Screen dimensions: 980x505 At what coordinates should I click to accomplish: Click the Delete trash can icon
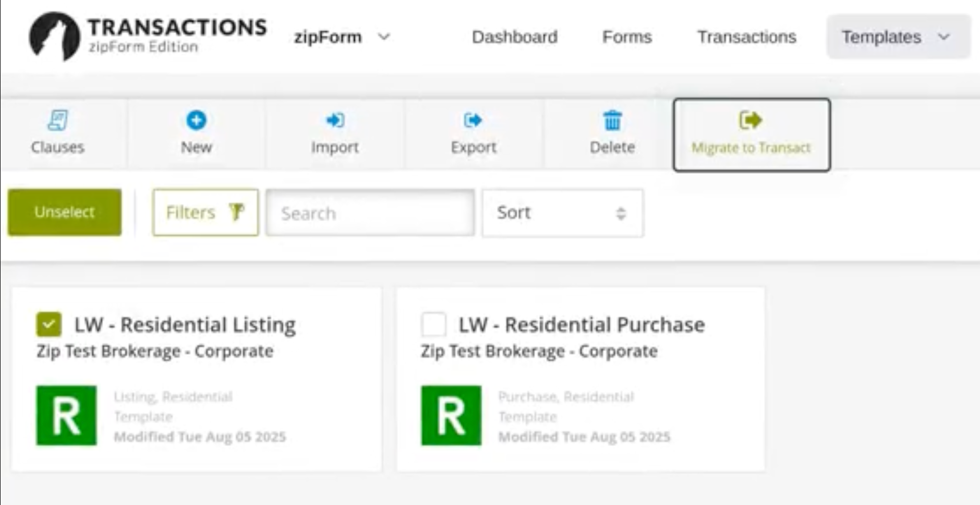[612, 121]
